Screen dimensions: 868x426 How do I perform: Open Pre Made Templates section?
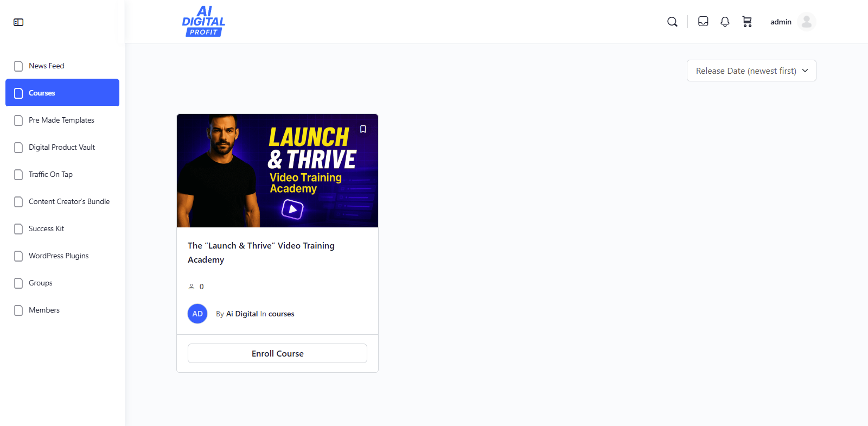pyautogui.click(x=61, y=120)
